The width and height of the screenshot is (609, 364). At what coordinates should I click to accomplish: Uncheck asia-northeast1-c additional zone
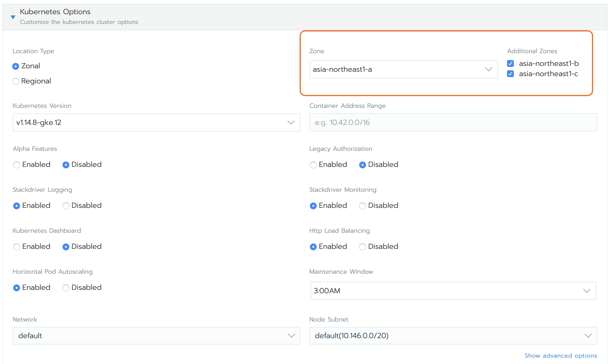pos(510,74)
